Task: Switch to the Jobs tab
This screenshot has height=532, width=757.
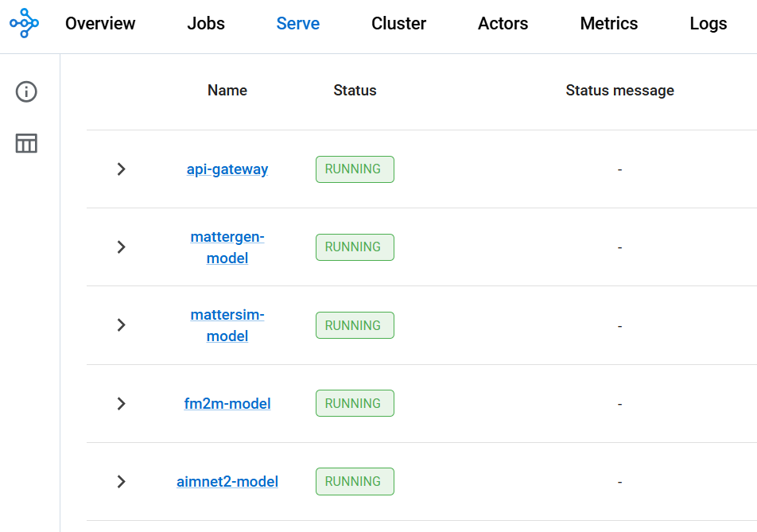Action: (x=206, y=23)
